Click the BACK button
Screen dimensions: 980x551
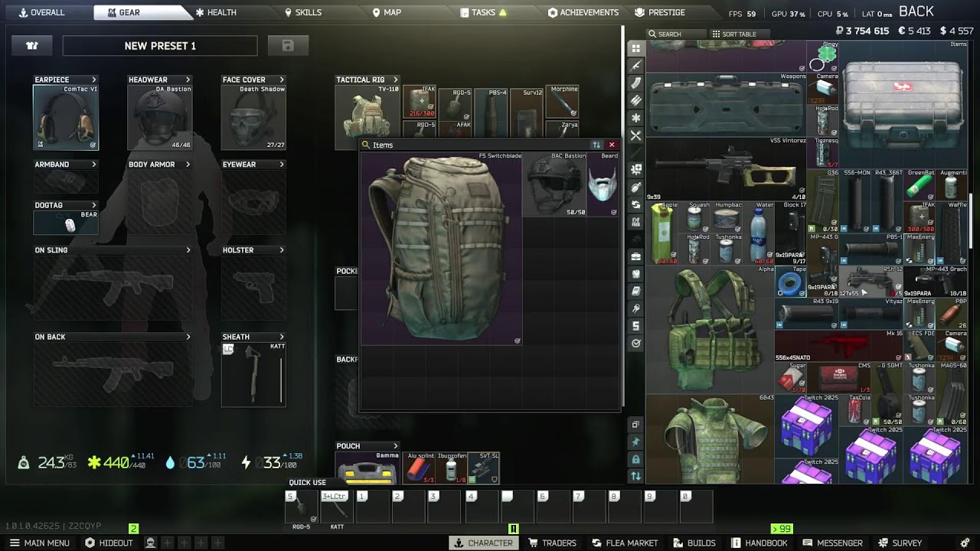916,11
